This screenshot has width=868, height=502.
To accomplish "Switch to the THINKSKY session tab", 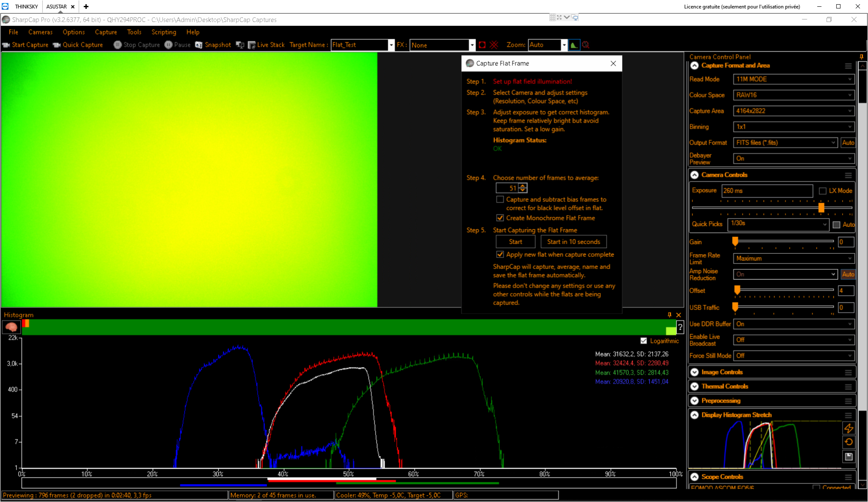I will point(26,6).
